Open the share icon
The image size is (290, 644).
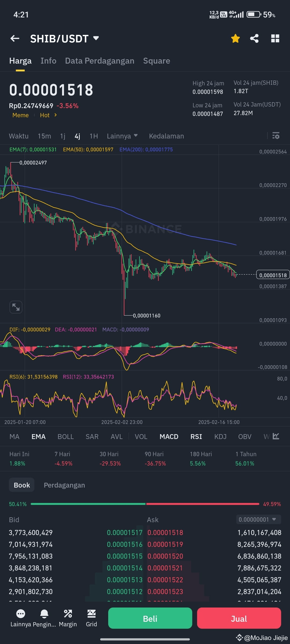pos(254,38)
